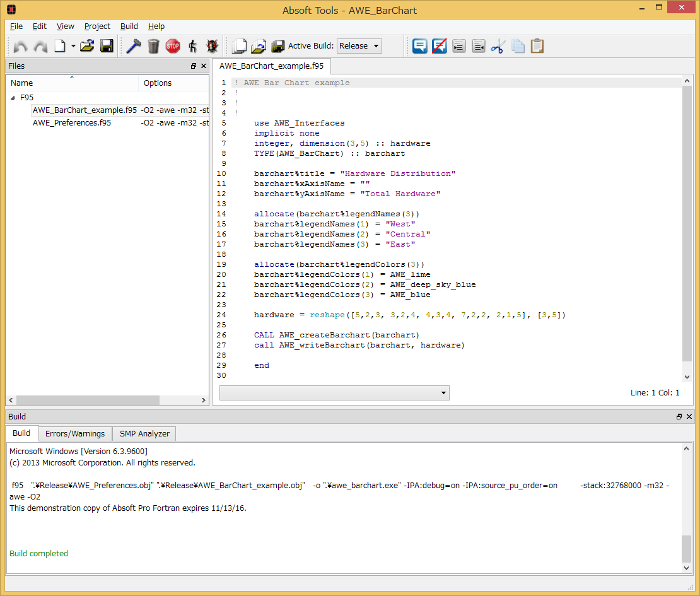Click the save project stacked disks icon
Viewport: 700px width, 596px height.
tap(277, 46)
